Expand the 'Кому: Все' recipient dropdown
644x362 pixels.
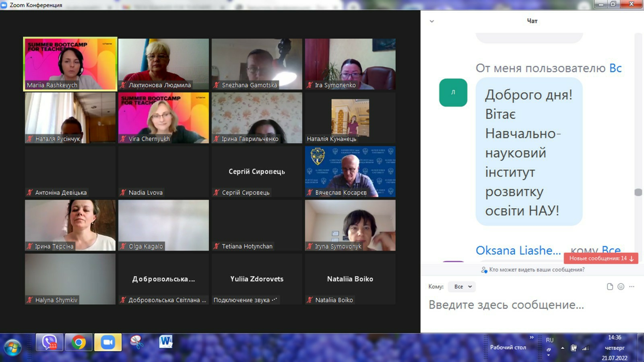click(x=462, y=286)
